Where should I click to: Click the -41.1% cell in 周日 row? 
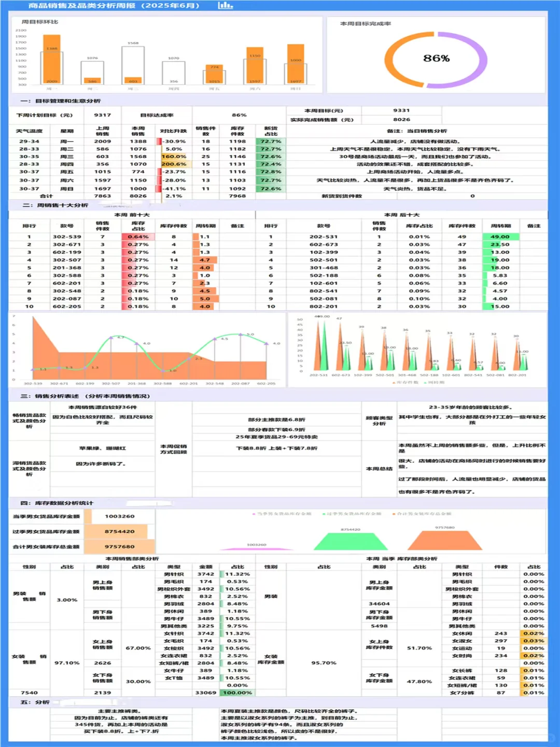tap(174, 189)
